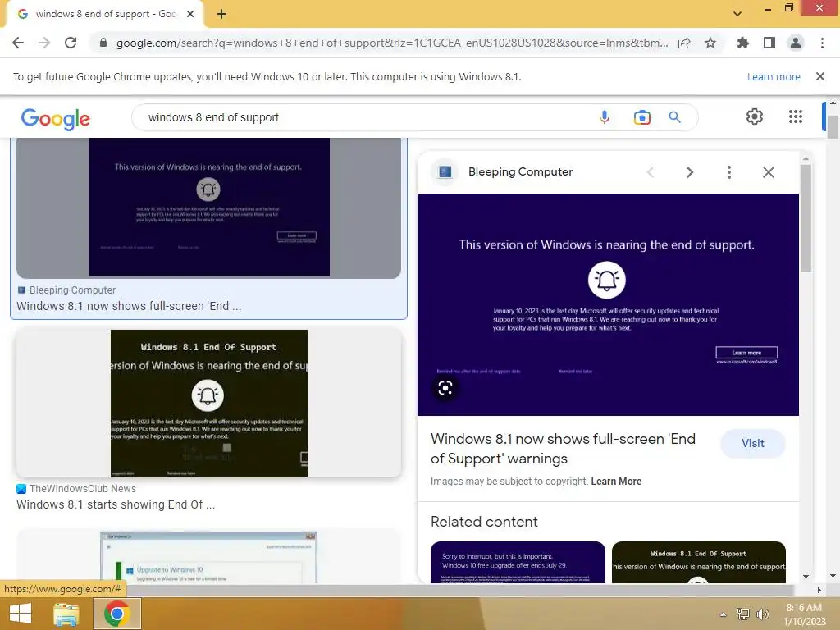Click the address bar URL
The width and height of the screenshot is (840, 630).
point(392,43)
